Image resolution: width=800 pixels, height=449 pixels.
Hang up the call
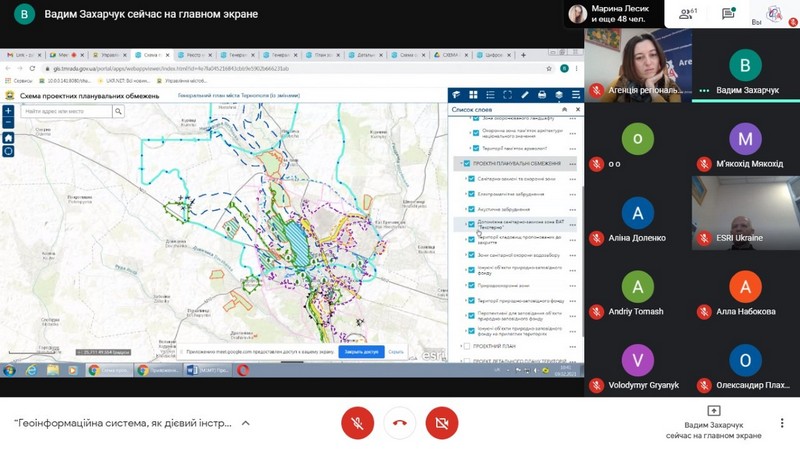[x=399, y=423]
